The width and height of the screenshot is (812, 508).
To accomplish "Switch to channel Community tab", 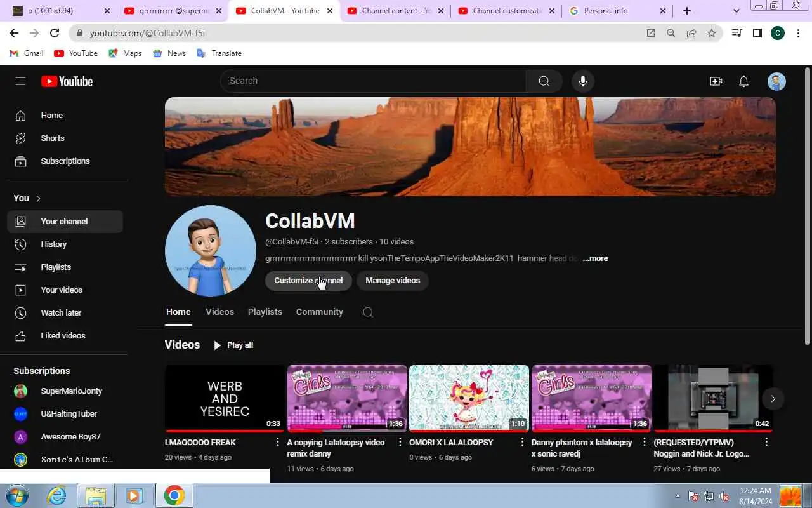I will point(320,312).
